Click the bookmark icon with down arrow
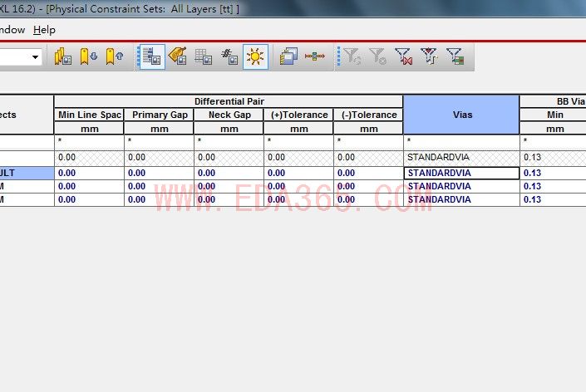 [88, 56]
